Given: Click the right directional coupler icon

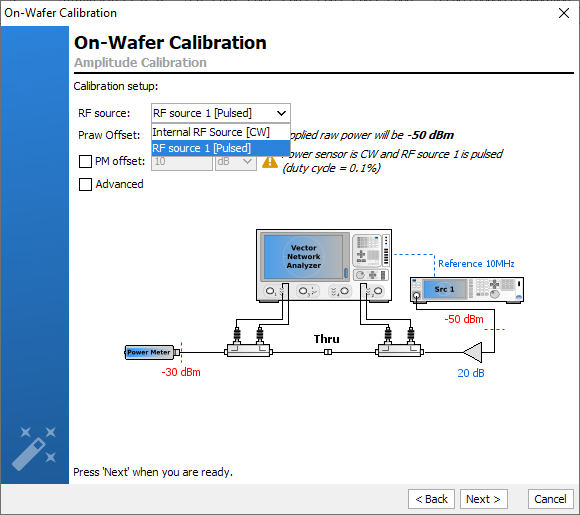Looking at the screenshot, I should (399, 343).
